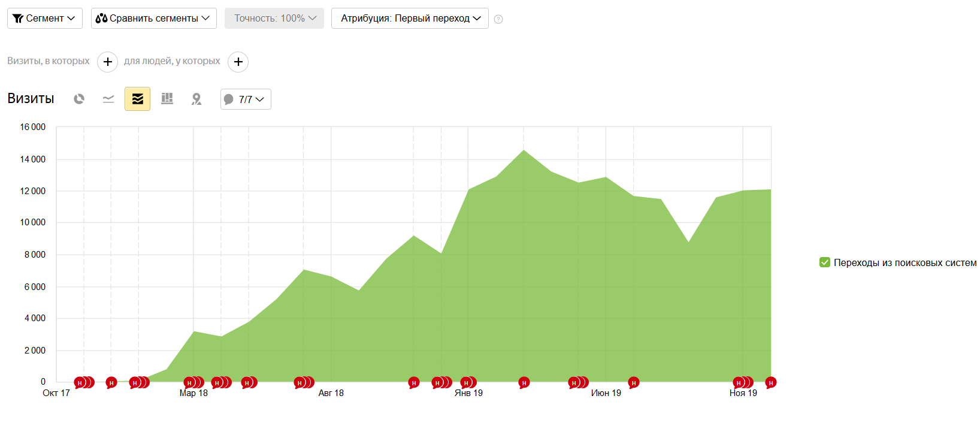Open the Сравнить сегменты menu

coord(153,19)
